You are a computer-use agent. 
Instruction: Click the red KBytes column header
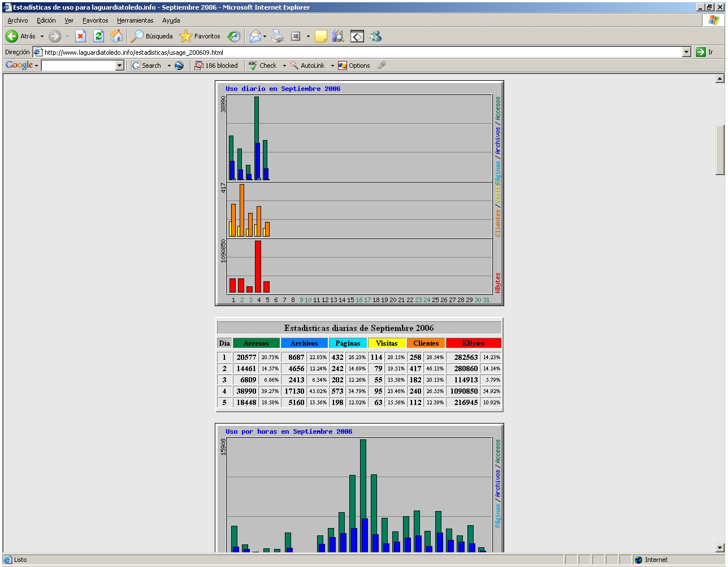473,343
